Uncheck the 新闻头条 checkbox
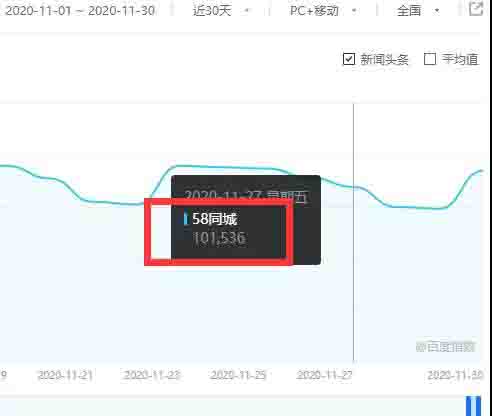This screenshot has height=416, width=492. [349, 59]
